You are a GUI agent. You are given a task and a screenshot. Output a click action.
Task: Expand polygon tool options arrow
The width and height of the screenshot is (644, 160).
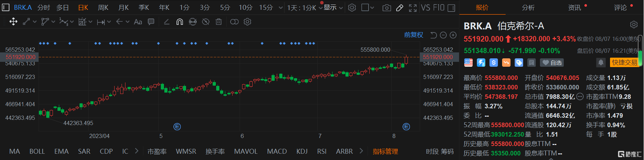[x=53, y=22]
